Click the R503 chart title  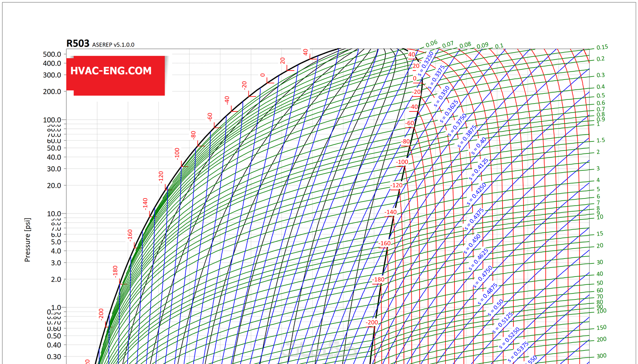[x=78, y=44]
